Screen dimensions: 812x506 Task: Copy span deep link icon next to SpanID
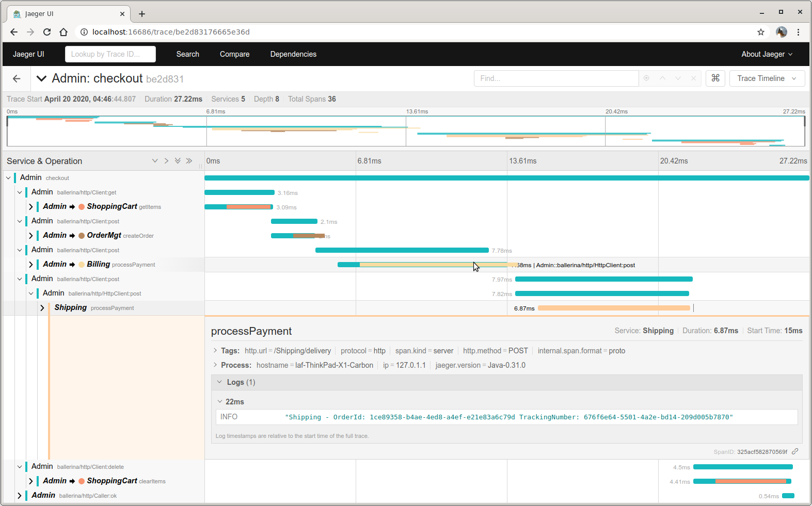click(x=795, y=451)
